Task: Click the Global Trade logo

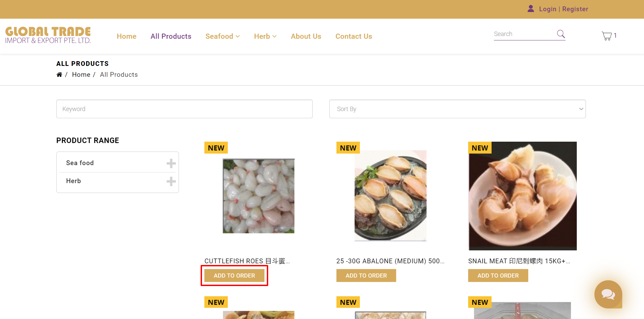Action: click(48, 35)
